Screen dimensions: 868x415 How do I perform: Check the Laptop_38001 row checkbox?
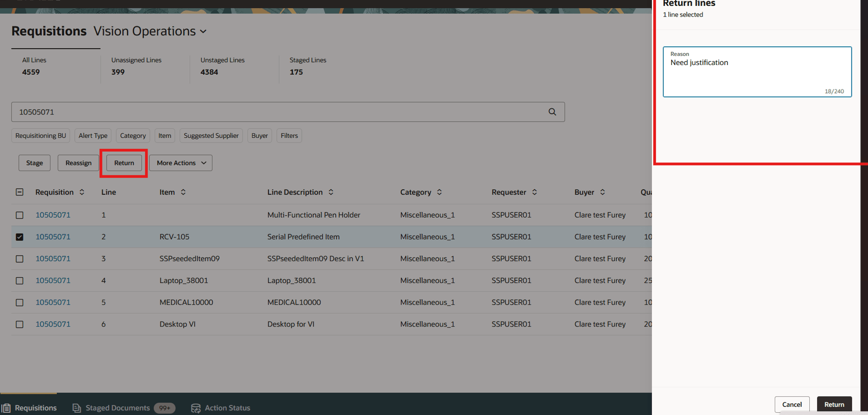click(x=20, y=280)
